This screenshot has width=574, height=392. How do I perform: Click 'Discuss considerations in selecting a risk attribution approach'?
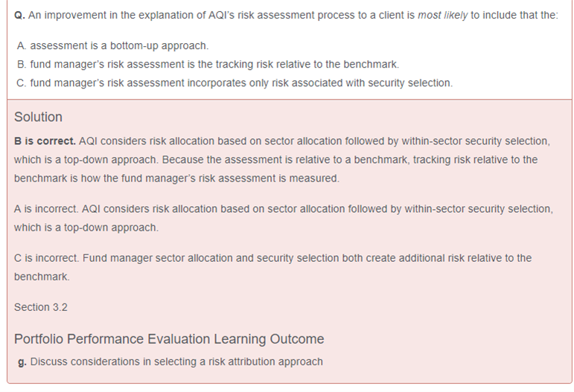[176, 362]
